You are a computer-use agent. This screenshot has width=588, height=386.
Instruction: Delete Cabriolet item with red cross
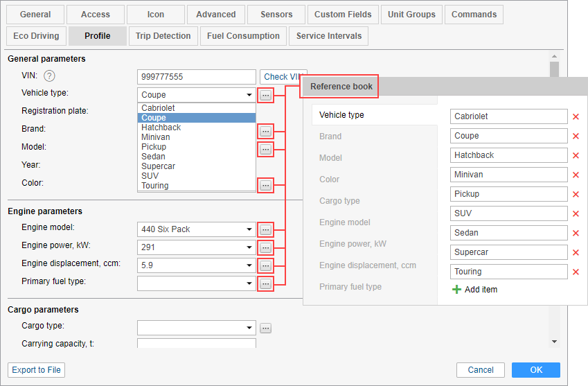[x=576, y=116]
